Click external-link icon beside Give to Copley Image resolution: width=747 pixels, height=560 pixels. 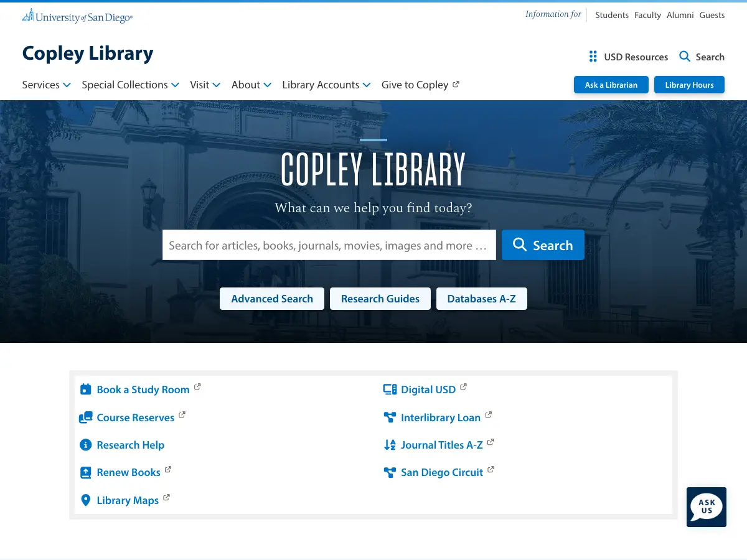[x=456, y=84]
